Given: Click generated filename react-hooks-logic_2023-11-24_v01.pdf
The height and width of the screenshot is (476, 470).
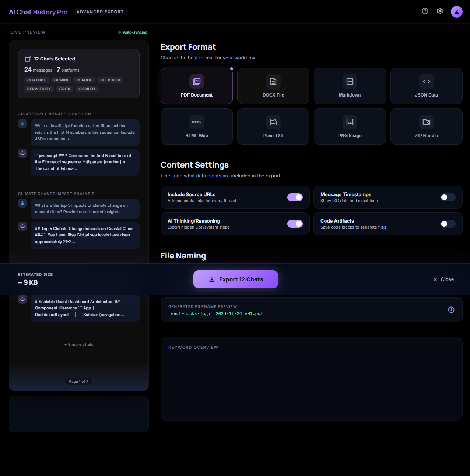Looking at the screenshot, I should click(x=216, y=313).
